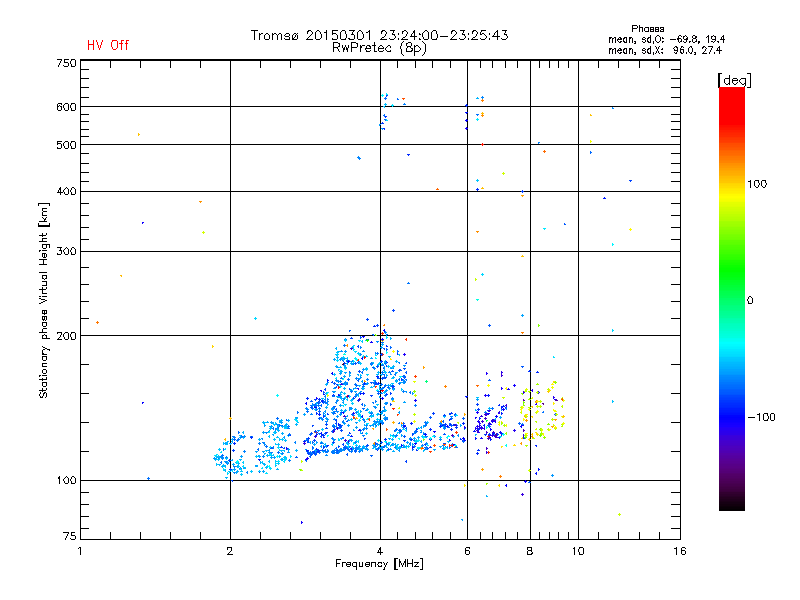The width and height of the screenshot is (800, 600).
Task: Click the red 'HV Off' label
Action: (108, 45)
